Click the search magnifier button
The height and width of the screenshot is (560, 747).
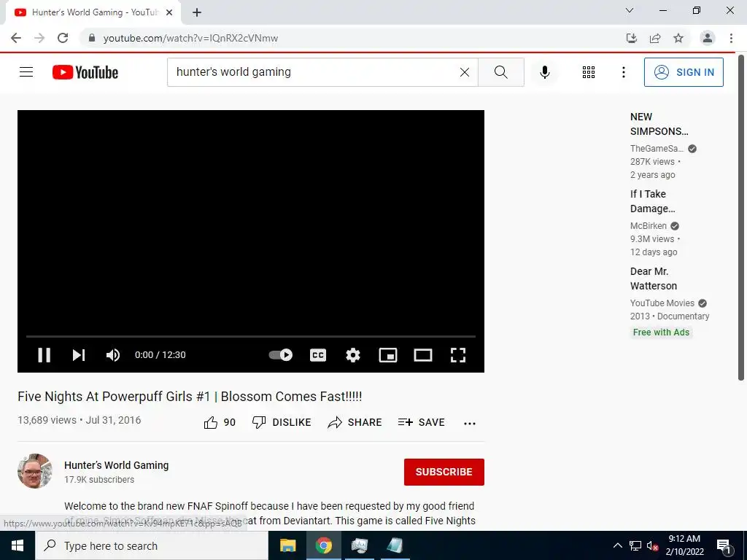(500, 72)
